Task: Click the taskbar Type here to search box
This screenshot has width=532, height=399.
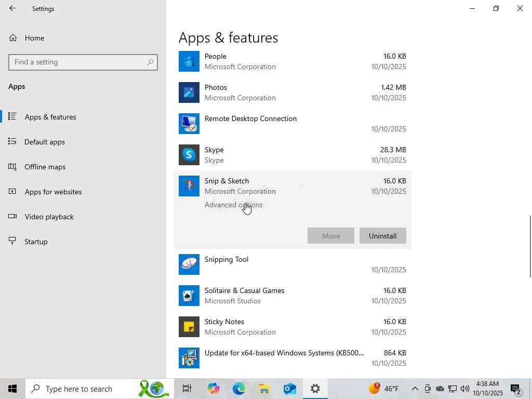Action: [100, 389]
